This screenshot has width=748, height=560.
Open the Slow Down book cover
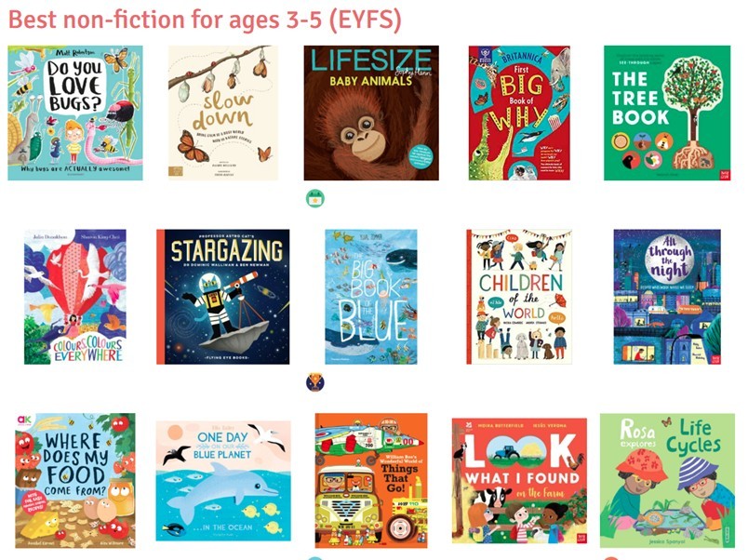click(x=222, y=113)
